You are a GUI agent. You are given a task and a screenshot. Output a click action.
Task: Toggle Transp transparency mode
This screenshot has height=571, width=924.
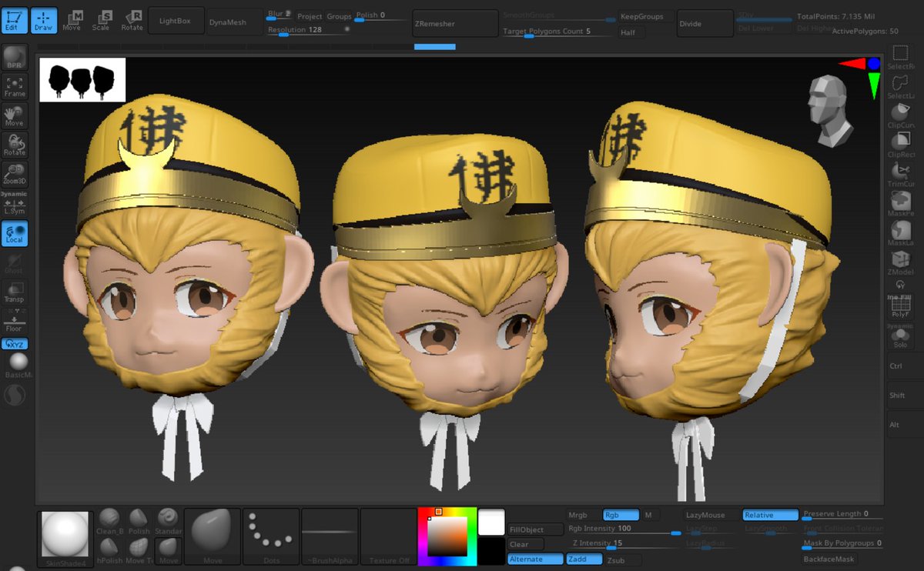(15, 292)
